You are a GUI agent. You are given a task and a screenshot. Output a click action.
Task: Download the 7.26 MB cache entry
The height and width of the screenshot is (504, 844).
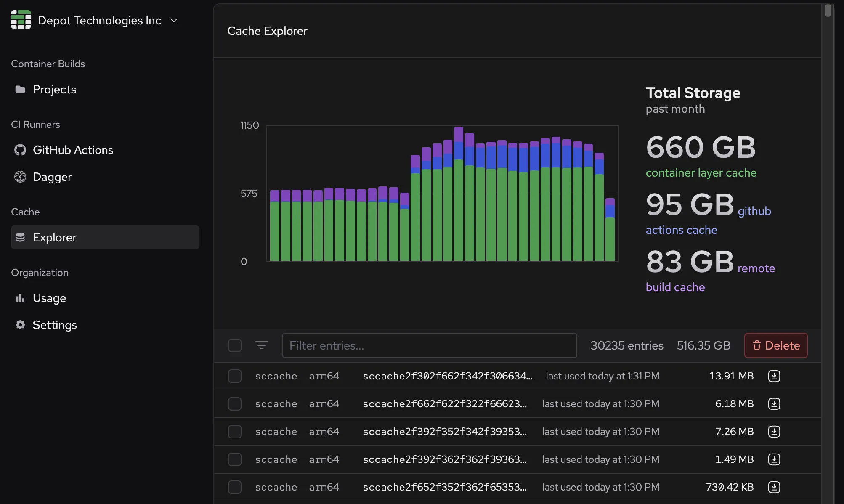(774, 432)
